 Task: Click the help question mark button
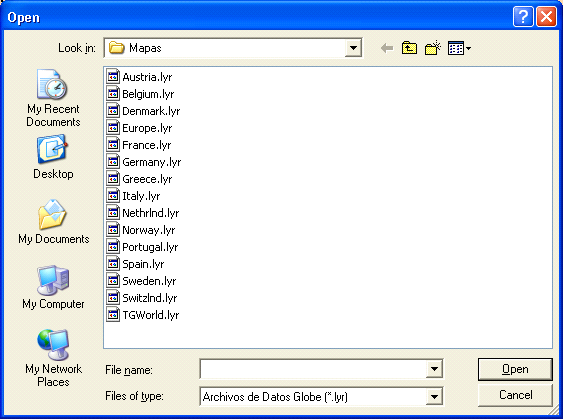[523, 17]
